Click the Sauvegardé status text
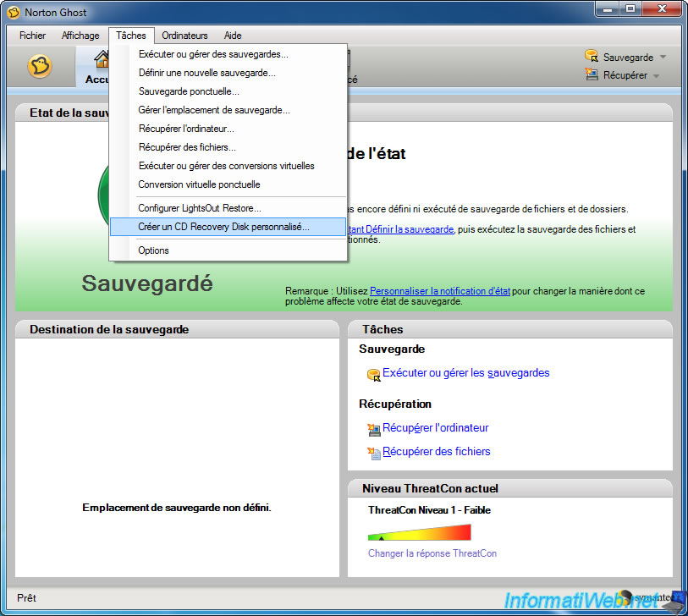 coord(147,283)
